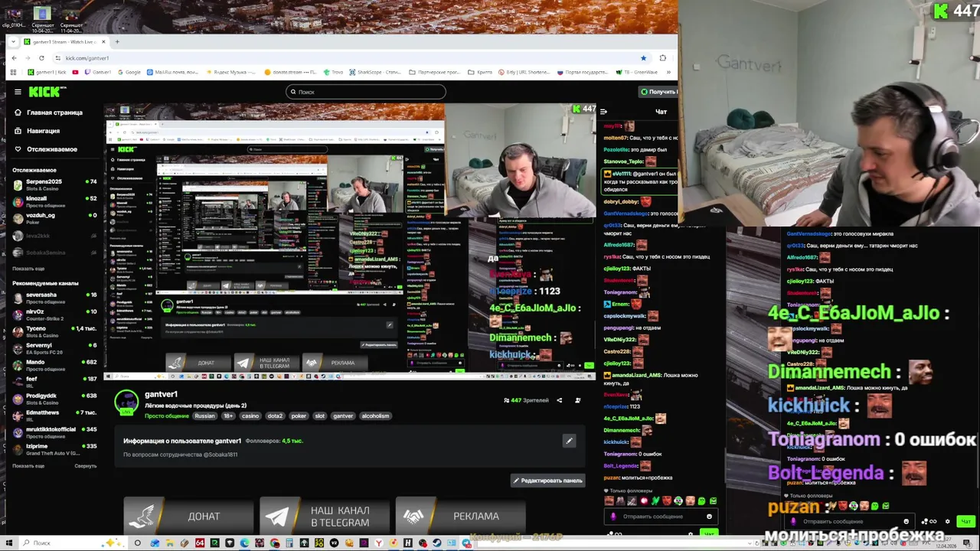This screenshot has width=980, height=551.
Task: Open the Главная страница home item
Action: click(x=48, y=112)
